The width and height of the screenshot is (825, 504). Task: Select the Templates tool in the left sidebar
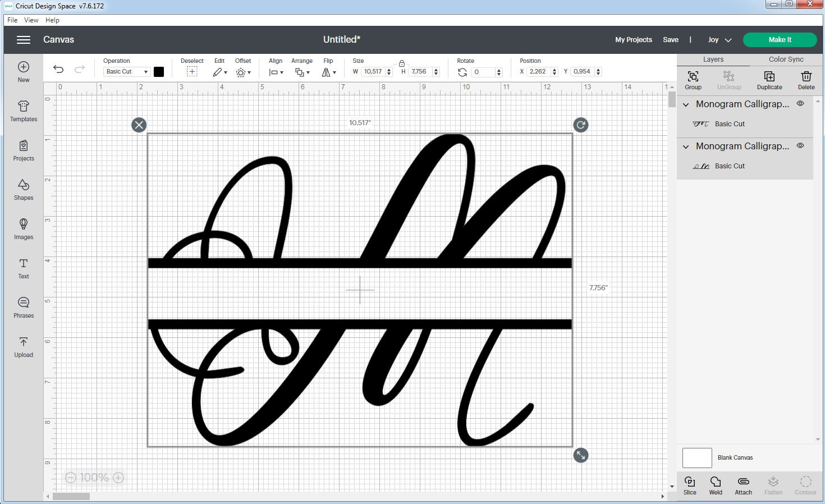point(23,112)
